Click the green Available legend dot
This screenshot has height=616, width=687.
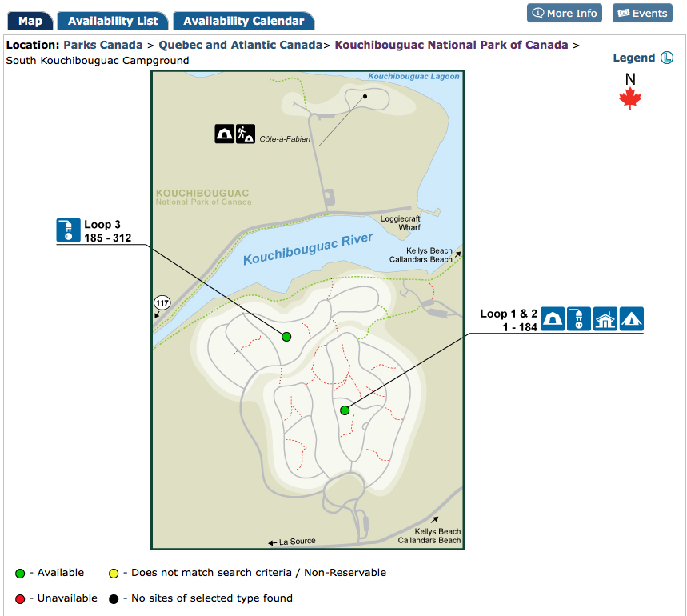tap(20, 573)
